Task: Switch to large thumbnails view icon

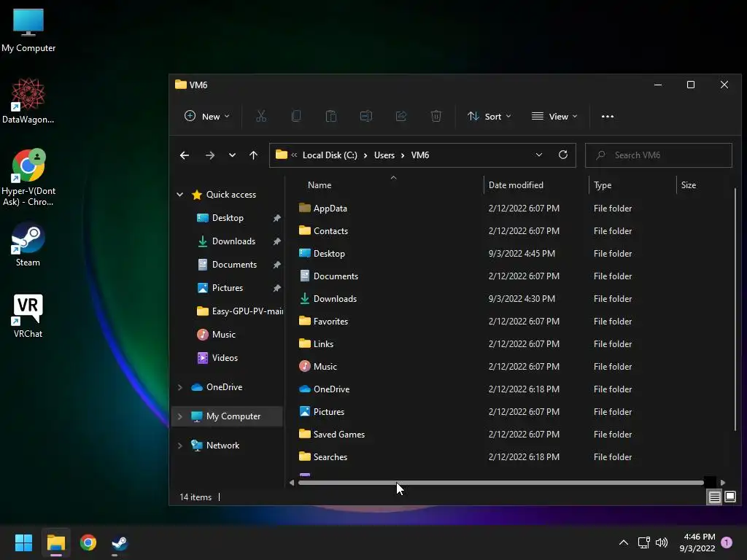Action: point(729,497)
